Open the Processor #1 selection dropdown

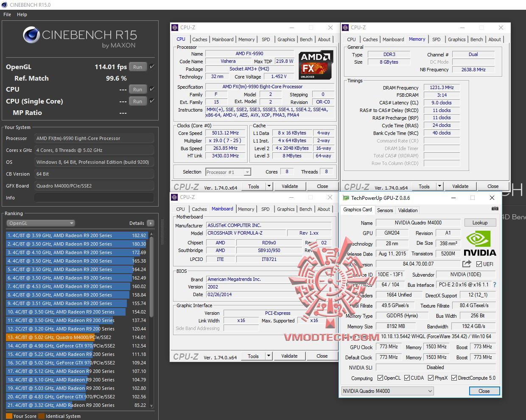[x=228, y=172]
